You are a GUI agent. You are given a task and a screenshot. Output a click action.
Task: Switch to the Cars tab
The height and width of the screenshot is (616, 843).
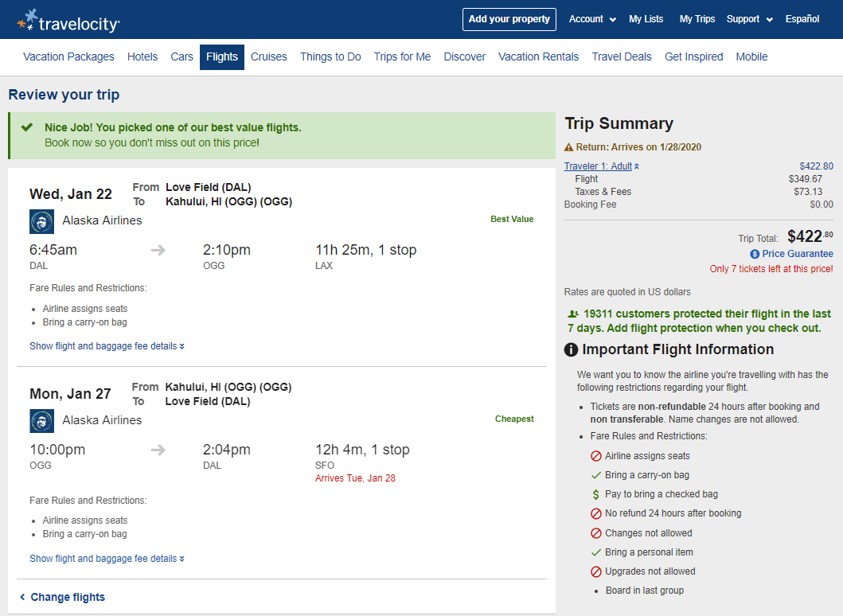(x=181, y=57)
